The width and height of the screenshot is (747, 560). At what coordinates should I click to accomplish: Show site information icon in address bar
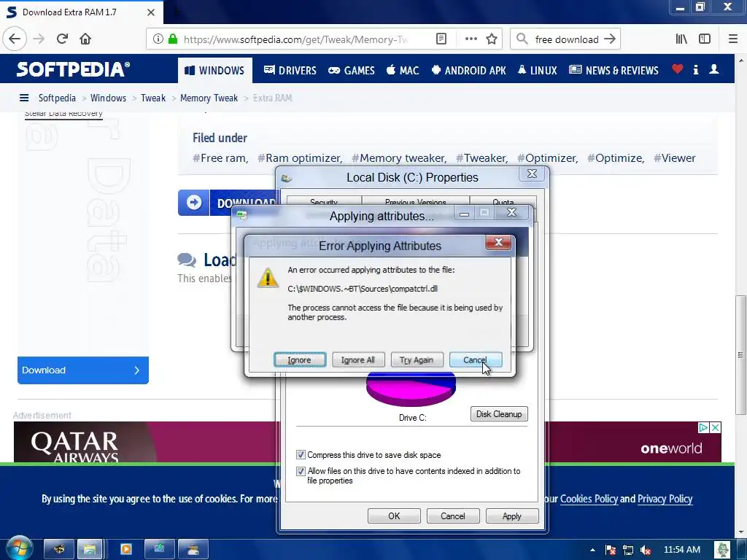(x=158, y=39)
